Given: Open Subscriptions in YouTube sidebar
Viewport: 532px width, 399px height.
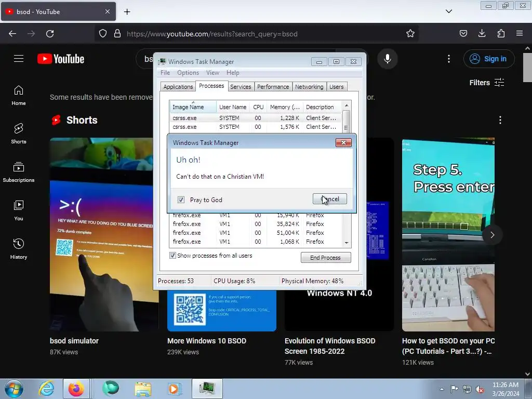Looking at the screenshot, I should pos(19,172).
